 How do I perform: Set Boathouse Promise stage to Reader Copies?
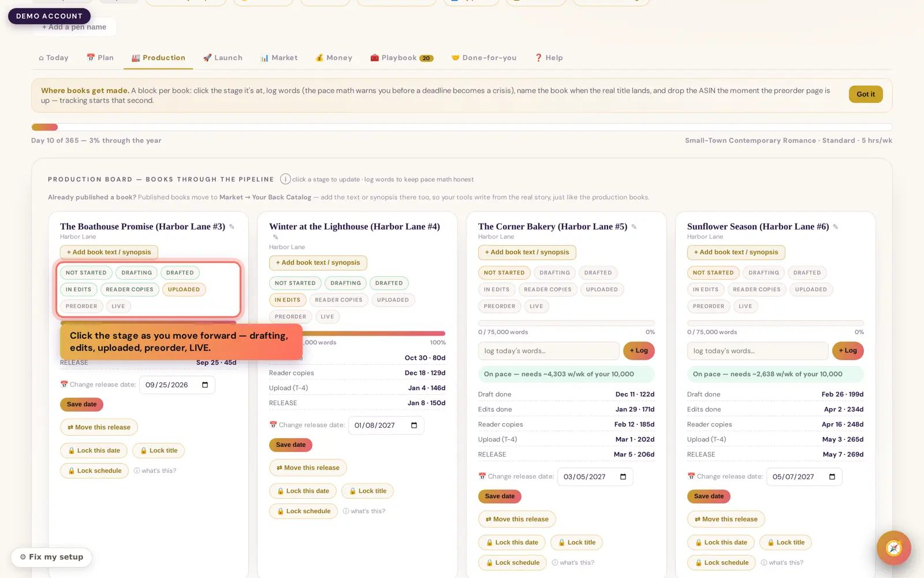click(129, 290)
